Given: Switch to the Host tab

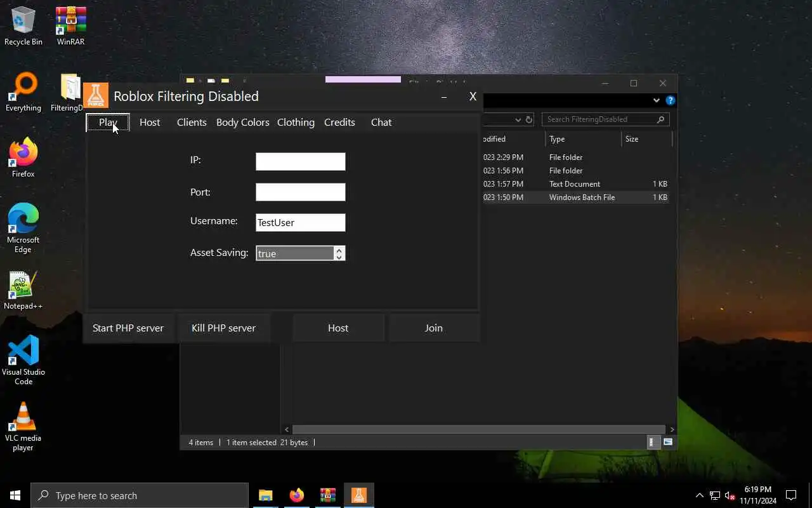Looking at the screenshot, I should pyautogui.click(x=150, y=123).
